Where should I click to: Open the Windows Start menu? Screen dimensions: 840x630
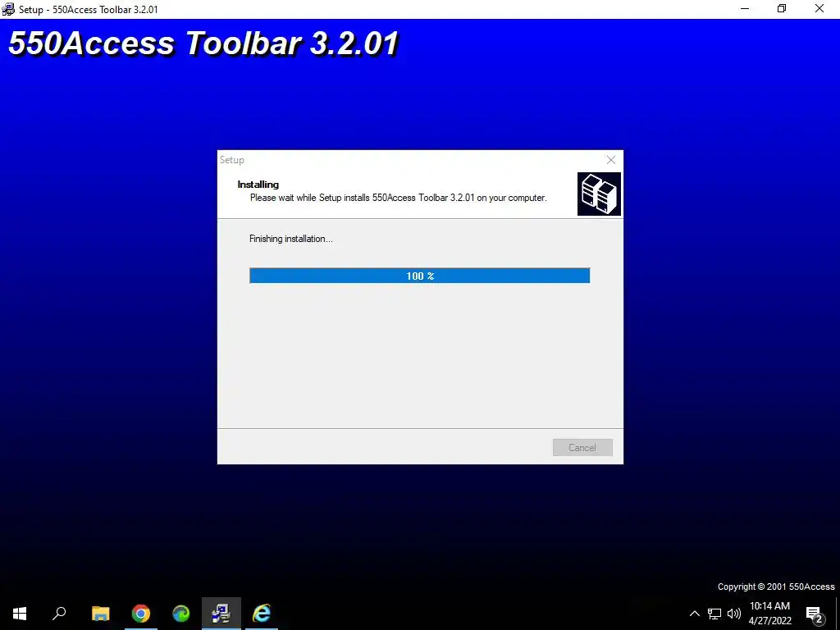tap(20, 614)
